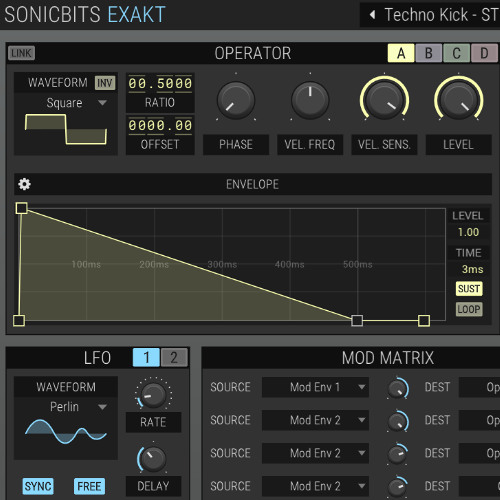Select operator tab A

tap(401, 53)
